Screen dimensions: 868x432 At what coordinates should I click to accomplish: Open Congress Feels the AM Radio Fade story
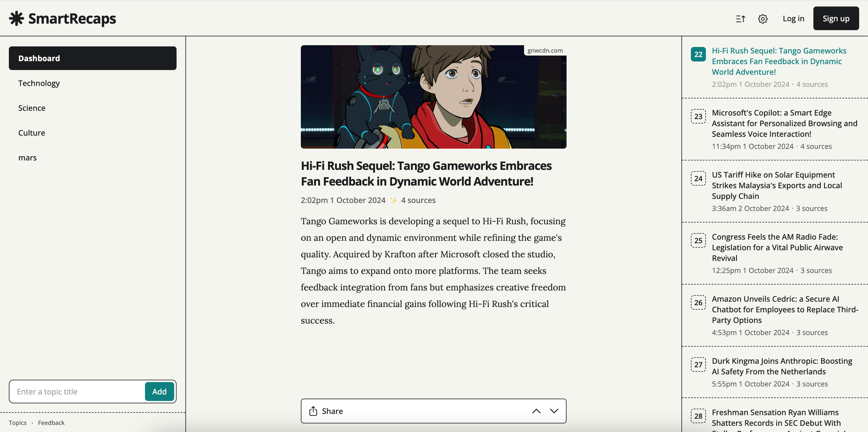point(777,247)
